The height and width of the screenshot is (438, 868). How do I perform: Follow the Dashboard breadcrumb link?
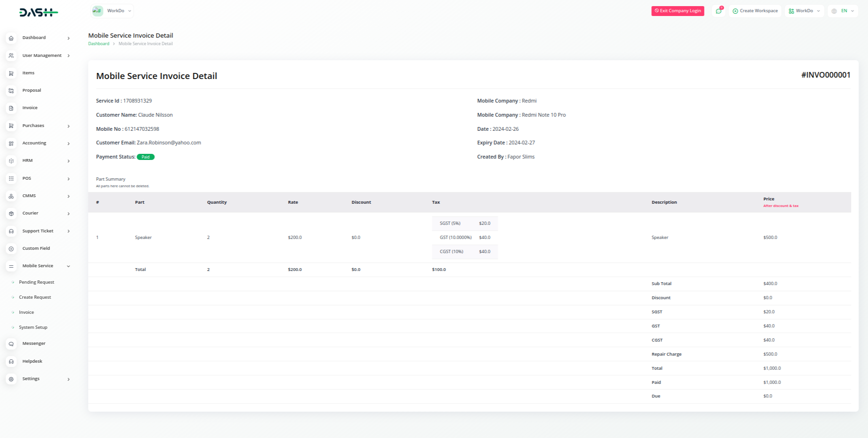tap(98, 44)
